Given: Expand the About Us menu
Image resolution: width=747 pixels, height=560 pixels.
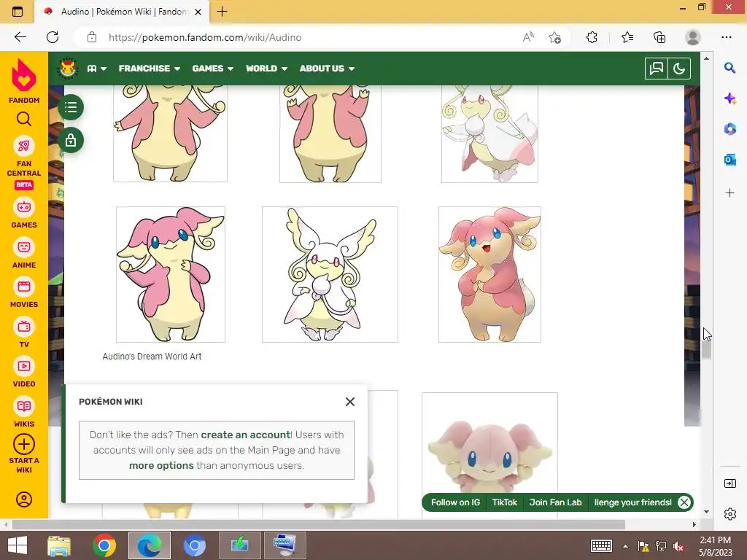Looking at the screenshot, I should pos(327,69).
